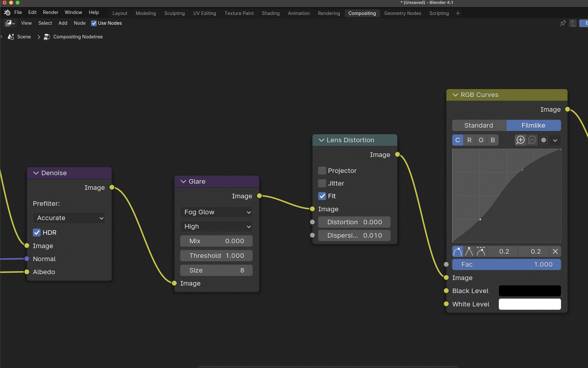Click the pin node tree icon
Image resolution: width=588 pixels, height=368 pixels.
(563, 23)
